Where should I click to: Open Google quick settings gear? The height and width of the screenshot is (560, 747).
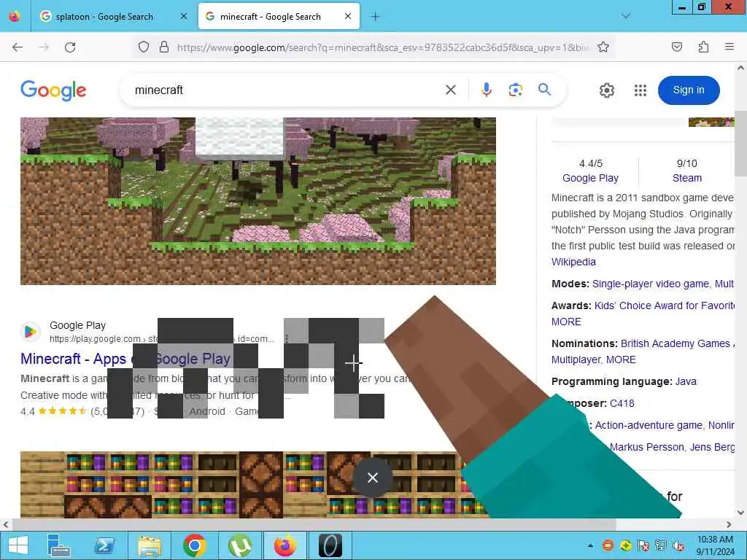(606, 90)
